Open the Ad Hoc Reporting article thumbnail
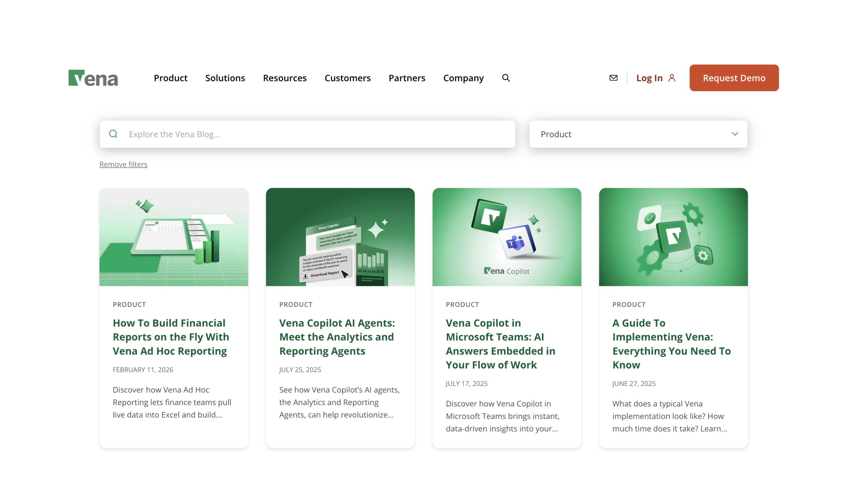This screenshot has height=504, width=856. (x=174, y=237)
